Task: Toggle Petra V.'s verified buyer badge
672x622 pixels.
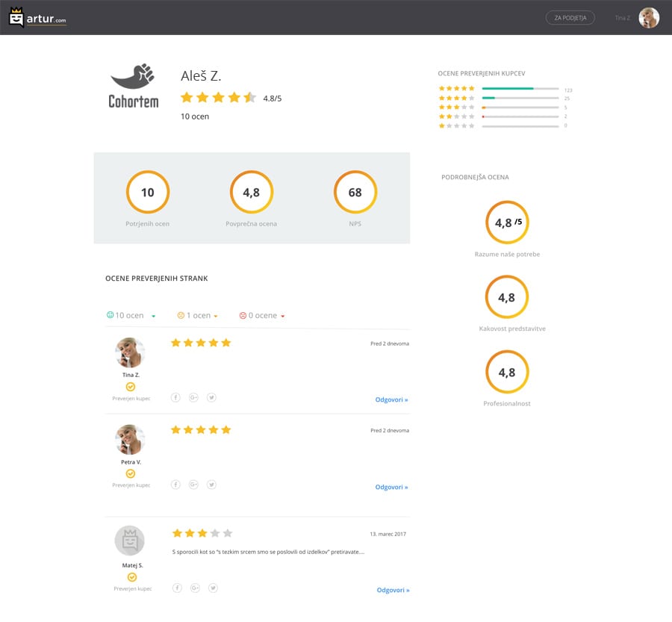Action: click(x=130, y=473)
